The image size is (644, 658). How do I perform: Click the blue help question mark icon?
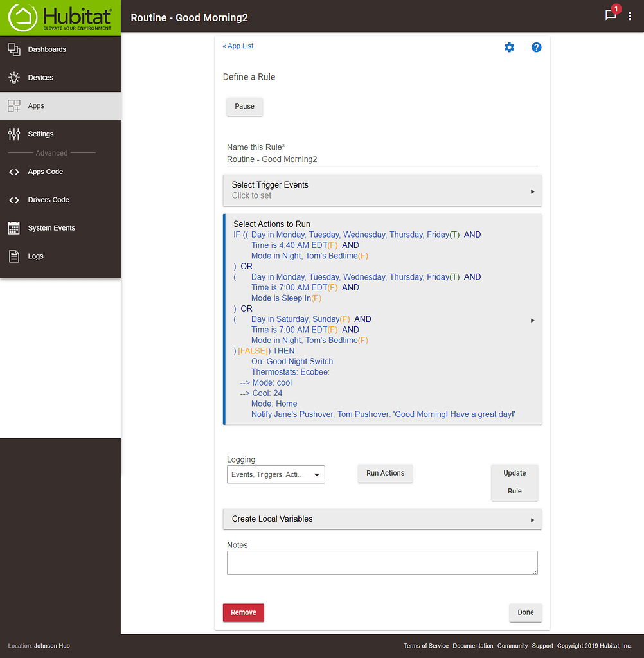[537, 48]
